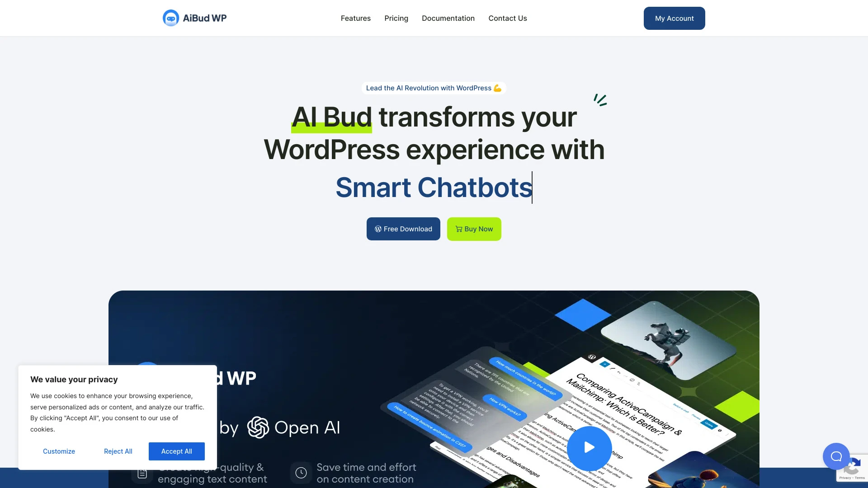Screen dimensions: 868x488
Task: Open the Pricing navigation menu item
Action: (396, 18)
